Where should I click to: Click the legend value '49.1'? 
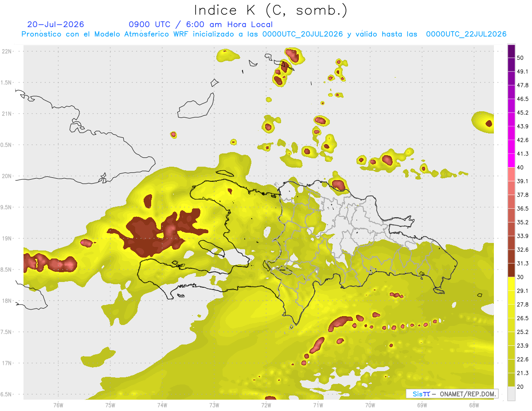523,71
